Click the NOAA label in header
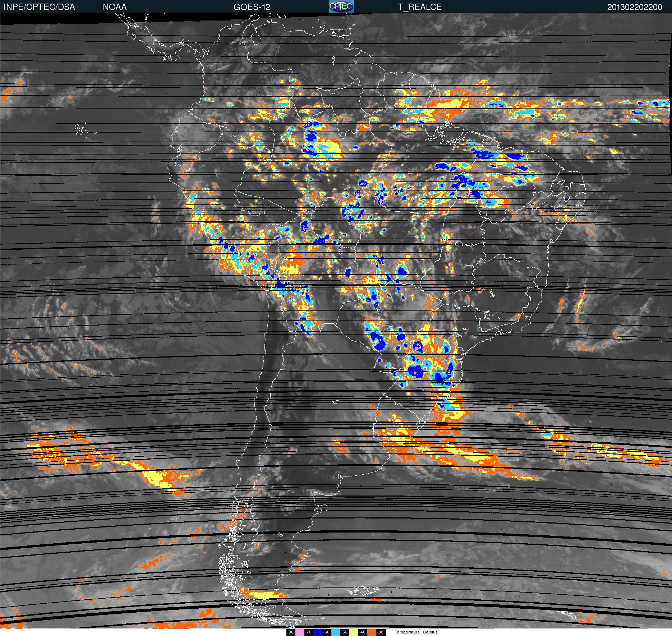672x636 pixels. [115, 7]
